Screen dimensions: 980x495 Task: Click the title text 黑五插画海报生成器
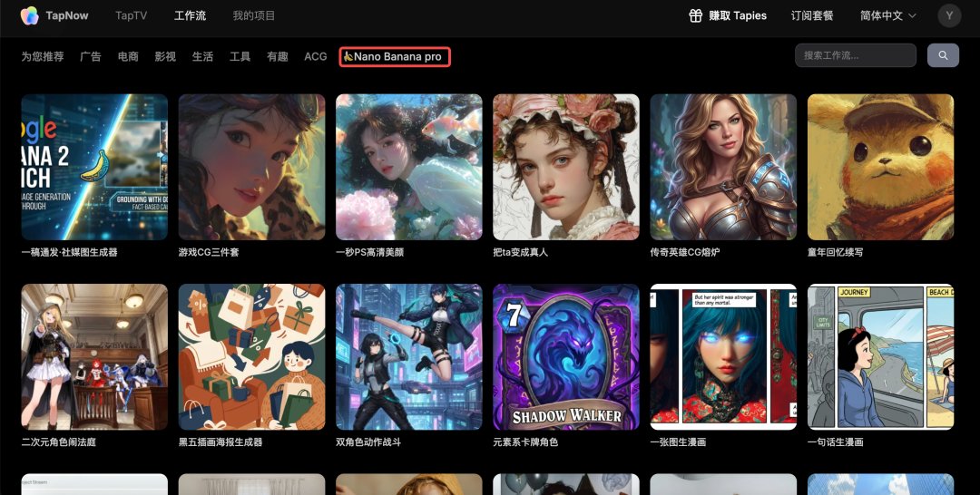pos(220,442)
